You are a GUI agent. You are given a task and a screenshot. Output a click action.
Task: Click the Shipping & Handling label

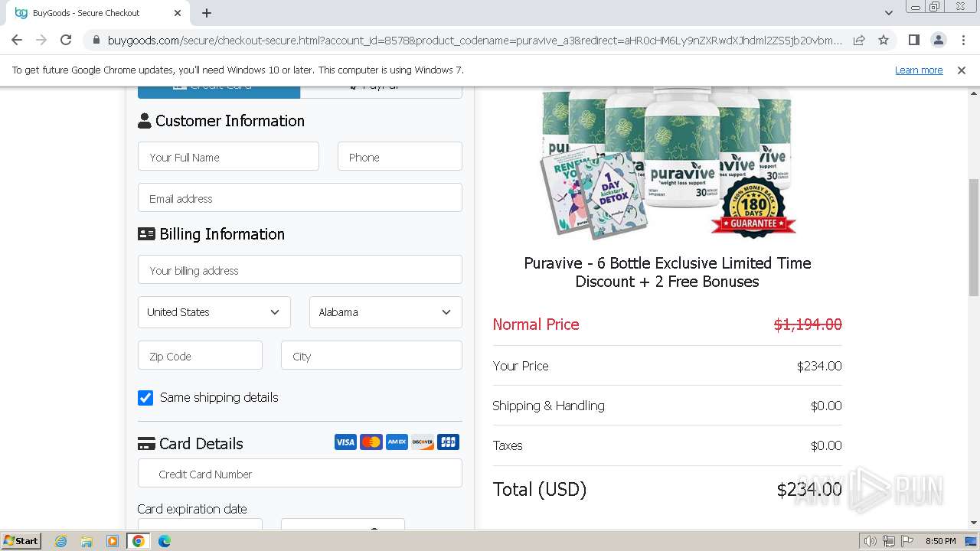coord(548,406)
